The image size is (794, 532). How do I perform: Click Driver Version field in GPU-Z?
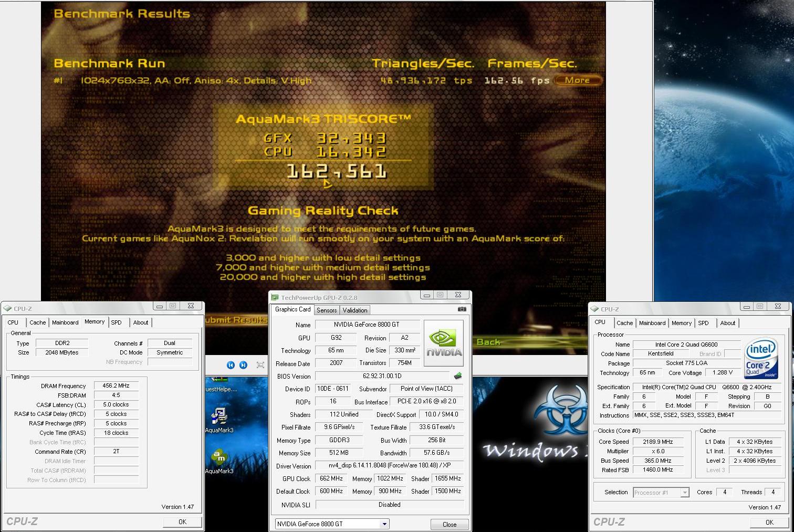pyautogui.click(x=389, y=465)
